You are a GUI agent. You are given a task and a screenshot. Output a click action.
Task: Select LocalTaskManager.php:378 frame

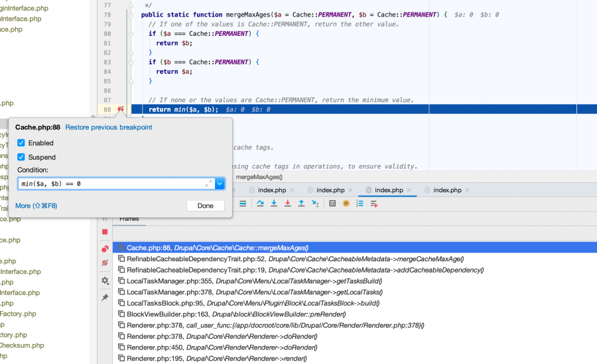(x=354, y=292)
